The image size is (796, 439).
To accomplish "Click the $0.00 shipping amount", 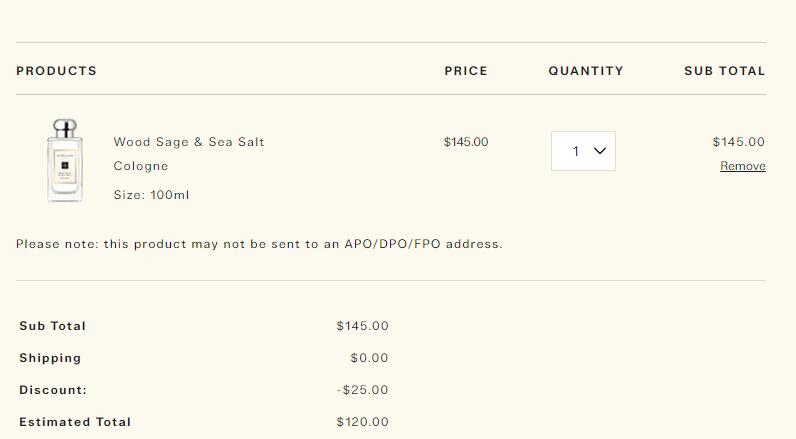I will pos(369,358).
